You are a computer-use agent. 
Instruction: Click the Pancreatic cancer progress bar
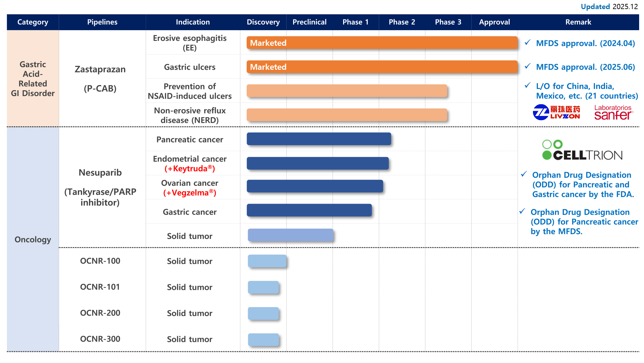pos(319,139)
